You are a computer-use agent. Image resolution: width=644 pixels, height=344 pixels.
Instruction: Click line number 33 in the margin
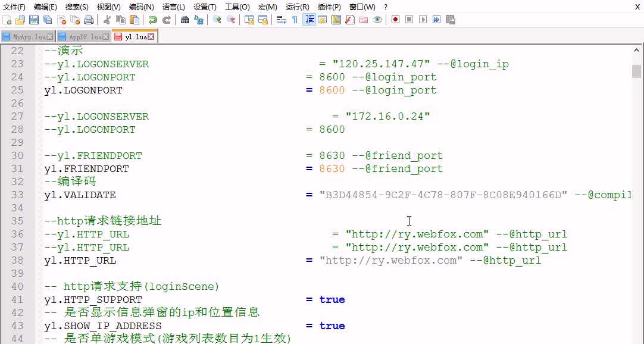17,195
